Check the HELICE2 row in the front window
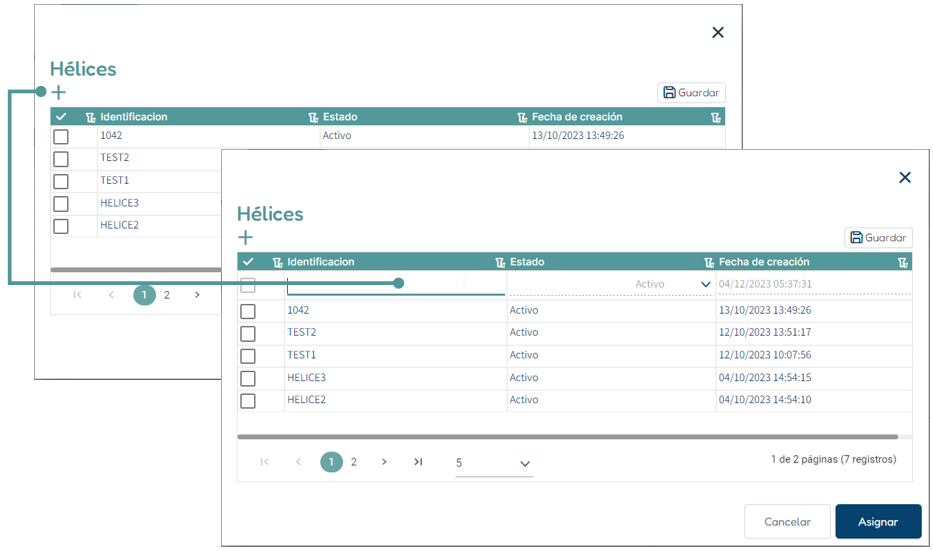Image resolution: width=933 pixels, height=551 pixels. coord(248,401)
